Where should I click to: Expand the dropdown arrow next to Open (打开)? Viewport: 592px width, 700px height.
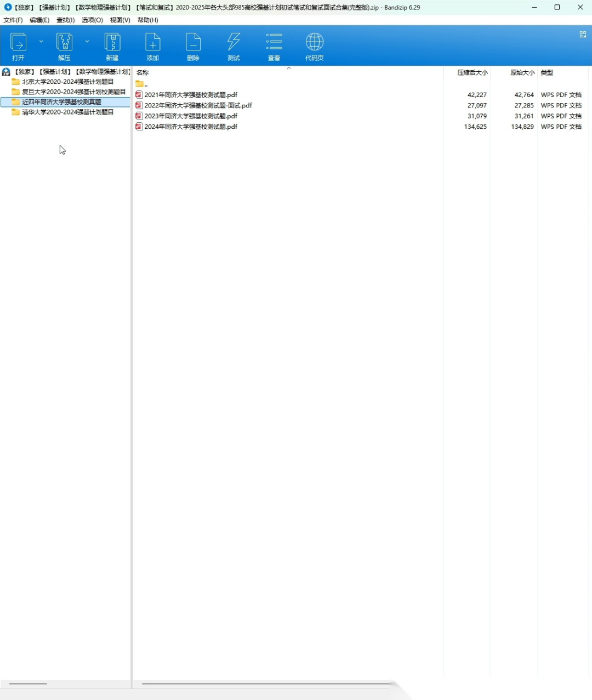click(x=41, y=42)
